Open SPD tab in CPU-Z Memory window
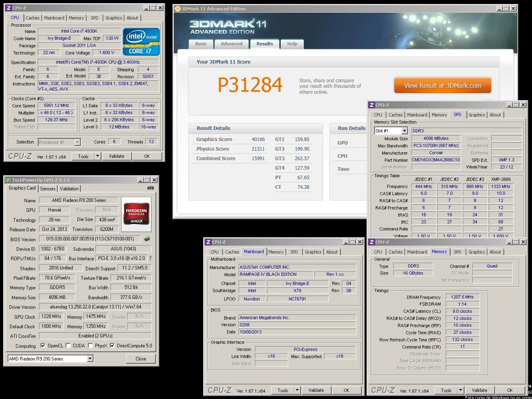This screenshot has height=399, width=532. tap(458, 252)
